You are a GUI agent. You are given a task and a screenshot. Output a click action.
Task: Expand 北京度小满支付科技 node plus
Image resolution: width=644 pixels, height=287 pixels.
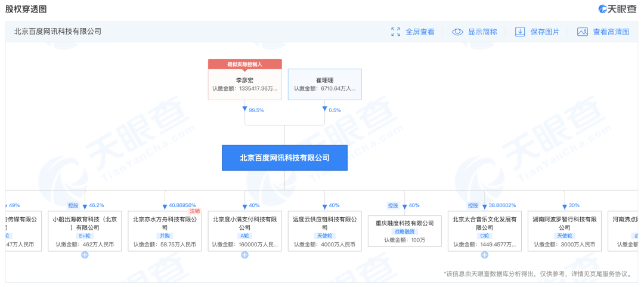point(245,255)
